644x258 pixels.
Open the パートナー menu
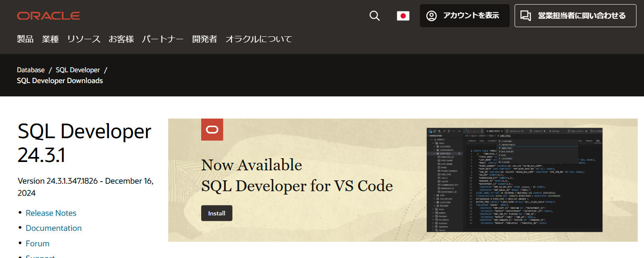pyautogui.click(x=162, y=39)
